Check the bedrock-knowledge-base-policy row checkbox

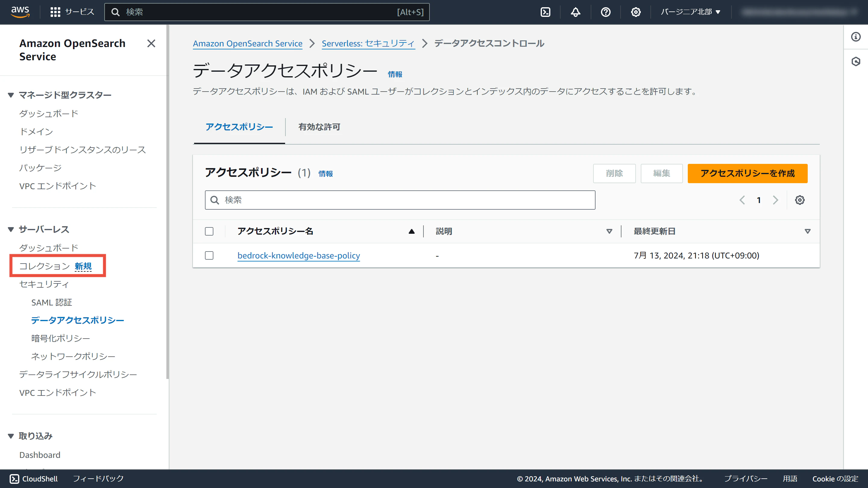209,256
